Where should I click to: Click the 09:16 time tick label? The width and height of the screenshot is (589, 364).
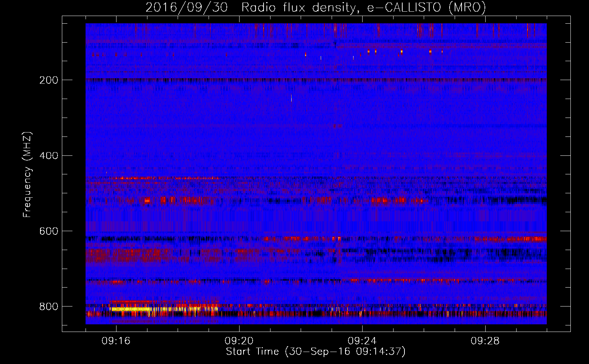click(x=116, y=341)
